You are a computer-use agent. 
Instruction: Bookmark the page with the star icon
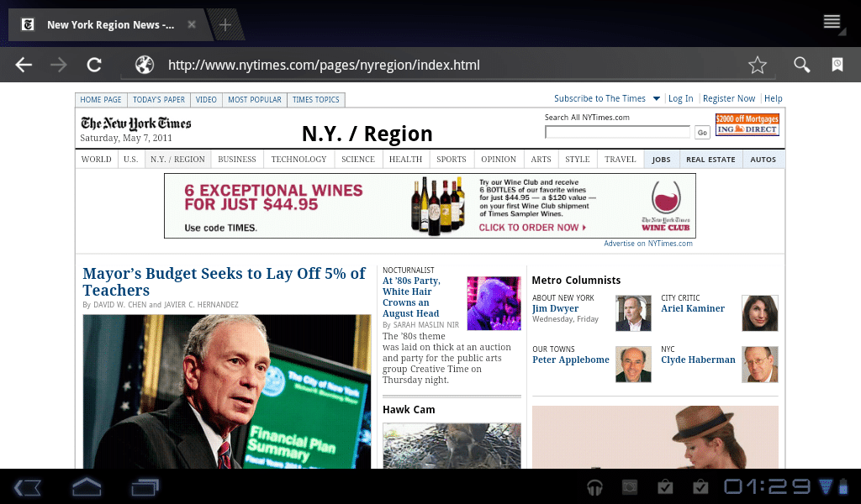tap(758, 65)
